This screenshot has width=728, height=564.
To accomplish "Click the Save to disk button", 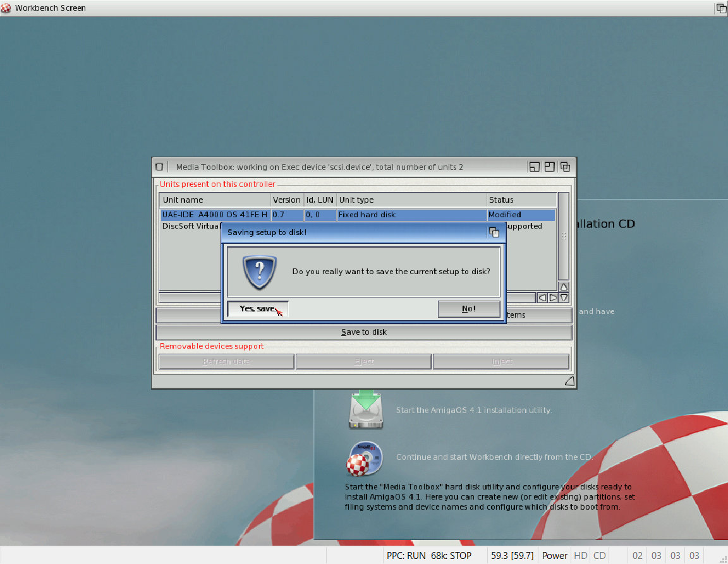I will [x=364, y=332].
